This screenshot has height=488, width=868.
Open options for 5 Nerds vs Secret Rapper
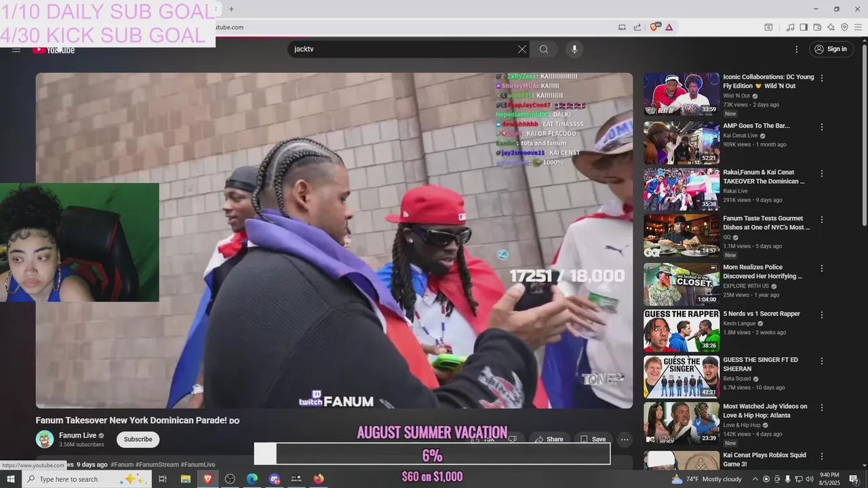coord(822,315)
